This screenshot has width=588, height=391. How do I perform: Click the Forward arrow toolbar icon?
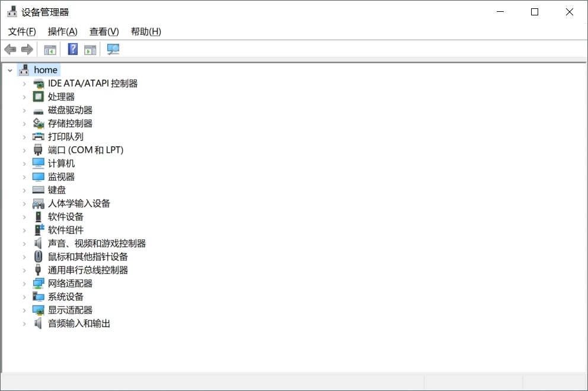[x=27, y=49]
